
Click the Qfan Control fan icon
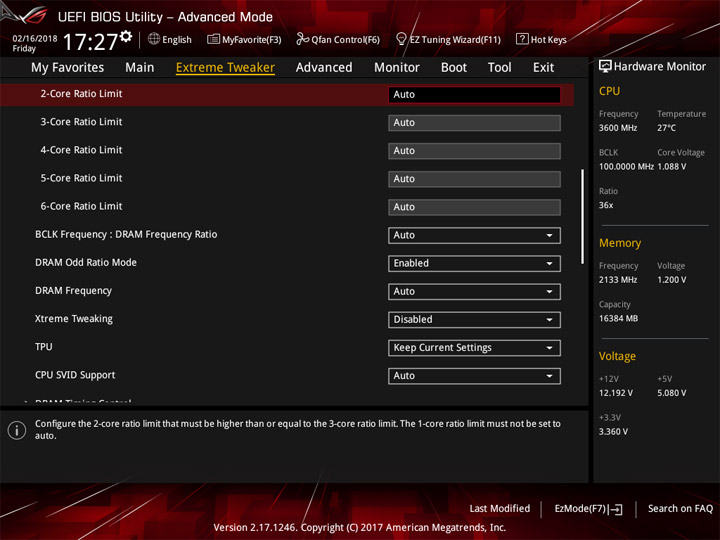(302, 39)
